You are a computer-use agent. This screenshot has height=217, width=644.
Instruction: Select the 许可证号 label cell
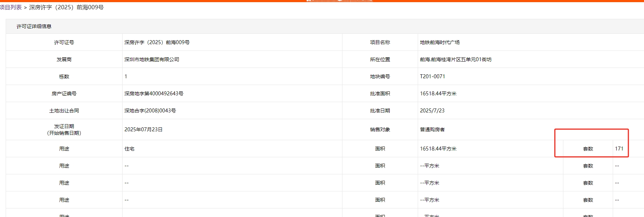(64, 42)
